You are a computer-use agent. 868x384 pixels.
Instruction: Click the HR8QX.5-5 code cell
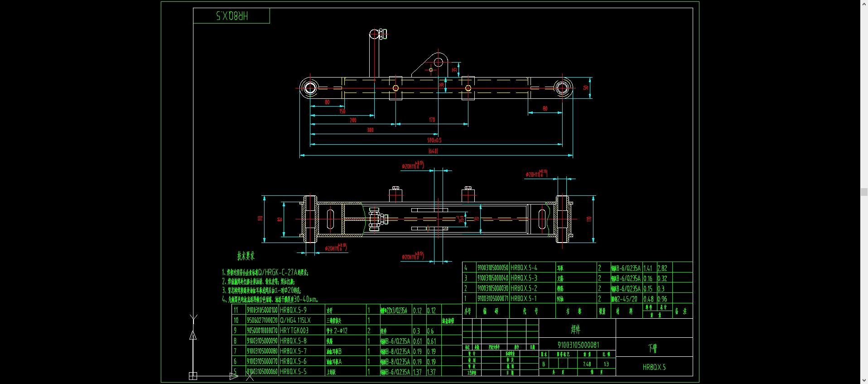pos(293,371)
